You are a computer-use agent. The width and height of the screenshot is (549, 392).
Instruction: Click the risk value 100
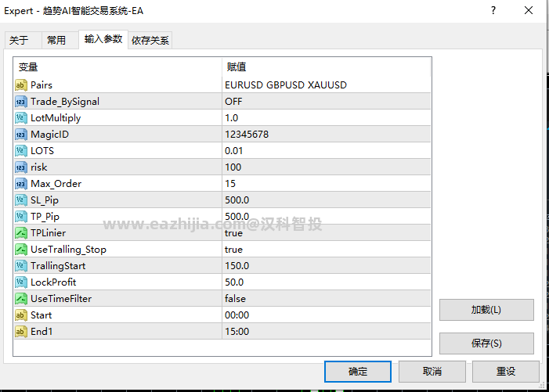coord(327,167)
